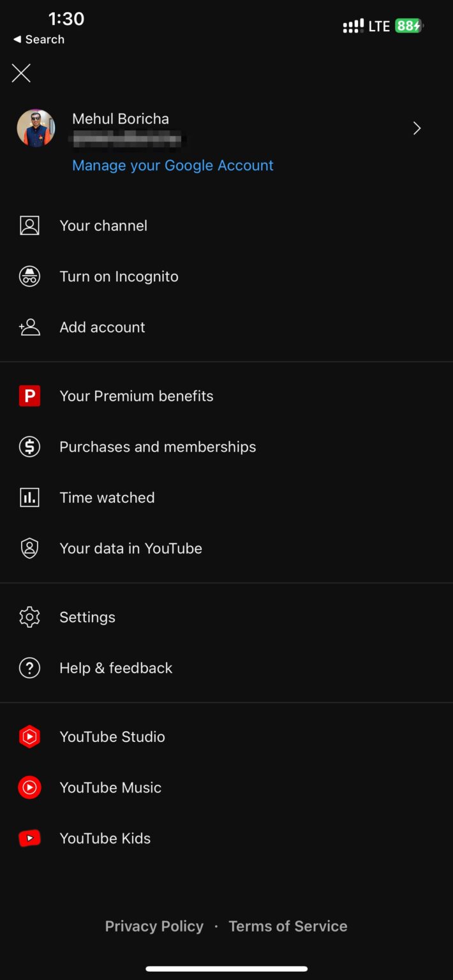Open the red Premium benefits icon

click(29, 396)
